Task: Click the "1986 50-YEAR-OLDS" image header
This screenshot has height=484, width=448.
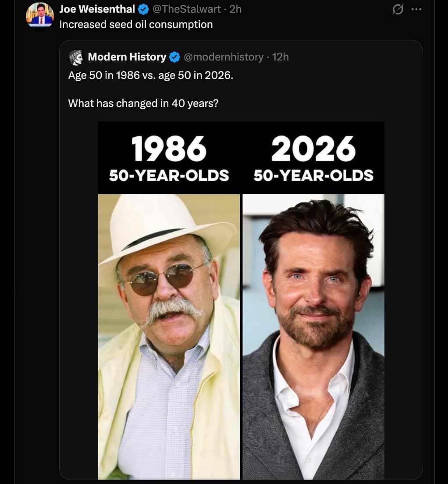Action: pos(169,158)
